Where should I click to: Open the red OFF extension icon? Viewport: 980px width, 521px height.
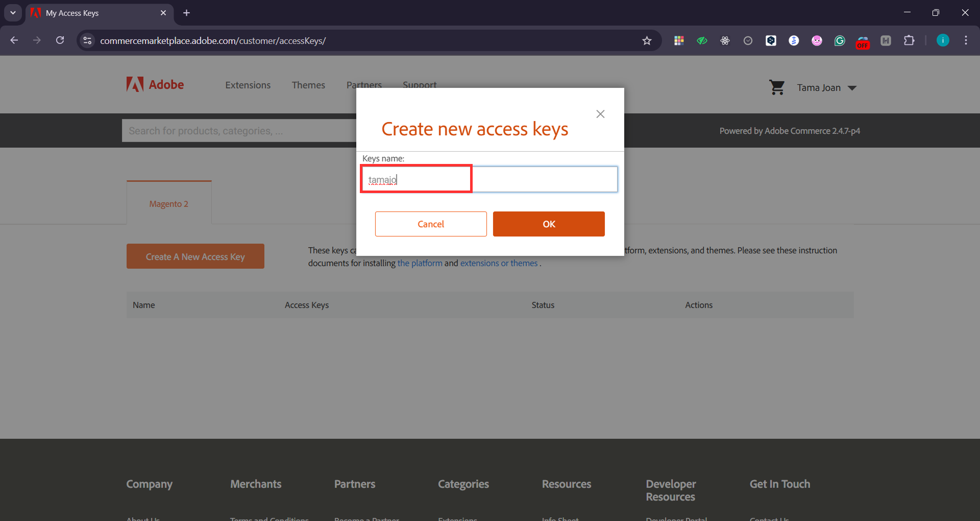tap(863, 42)
